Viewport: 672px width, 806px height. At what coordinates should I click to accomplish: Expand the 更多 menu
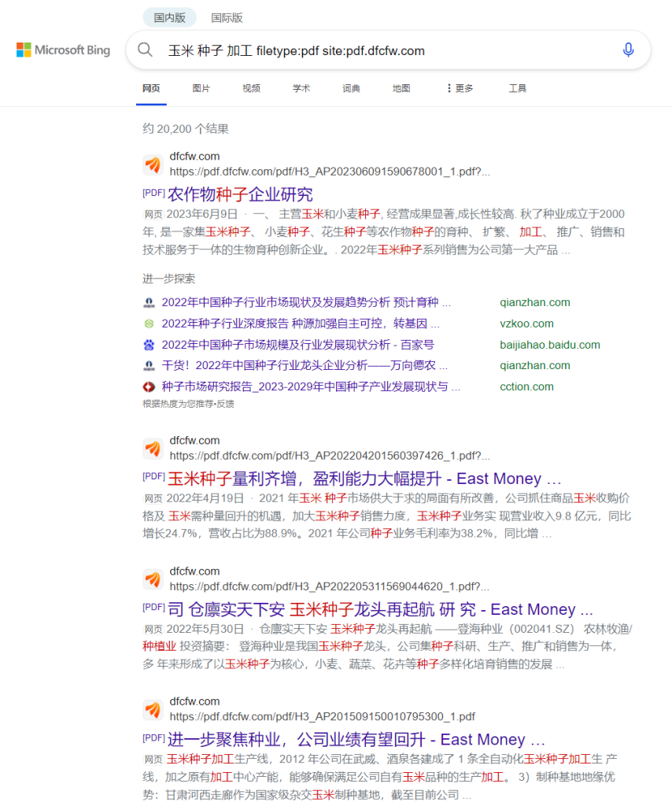(x=460, y=88)
